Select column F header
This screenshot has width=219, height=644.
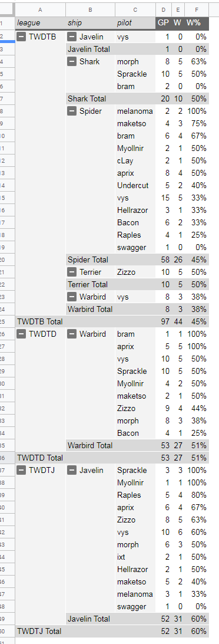coord(197,10)
